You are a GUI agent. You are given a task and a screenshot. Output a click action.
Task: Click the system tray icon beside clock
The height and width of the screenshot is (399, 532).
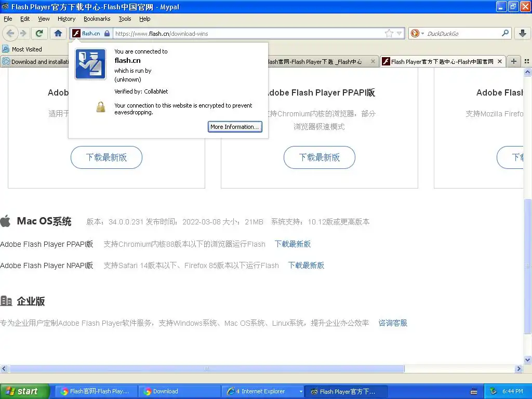click(494, 392)
